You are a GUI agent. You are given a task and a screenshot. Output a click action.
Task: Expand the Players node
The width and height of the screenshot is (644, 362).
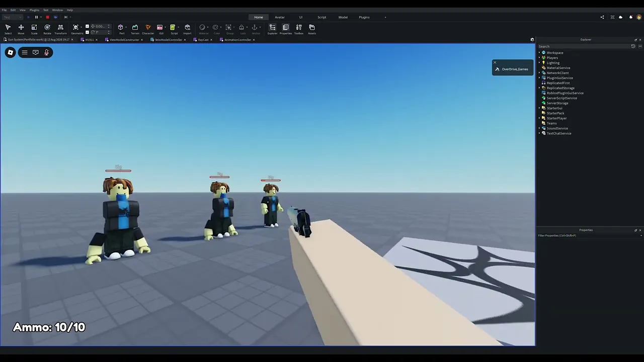pyautogui.click(x=539, y=58)
